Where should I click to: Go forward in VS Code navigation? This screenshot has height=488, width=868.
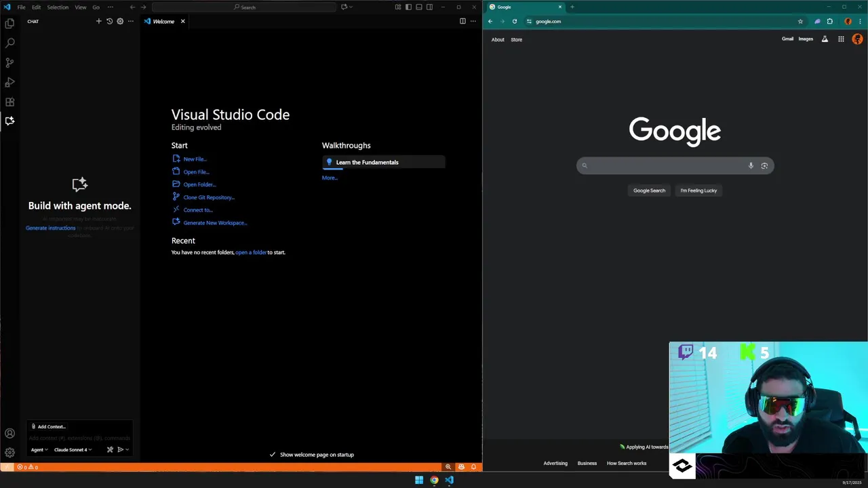143,7
